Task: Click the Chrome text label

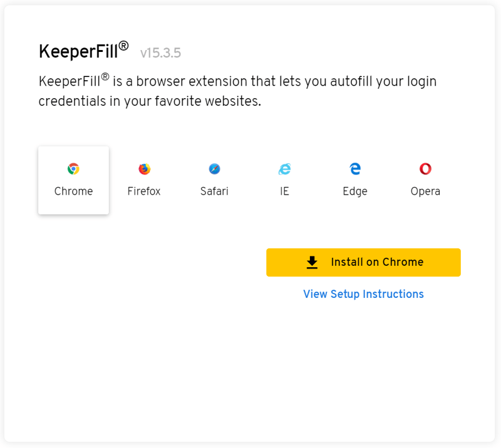Action: tap(73, 191)
